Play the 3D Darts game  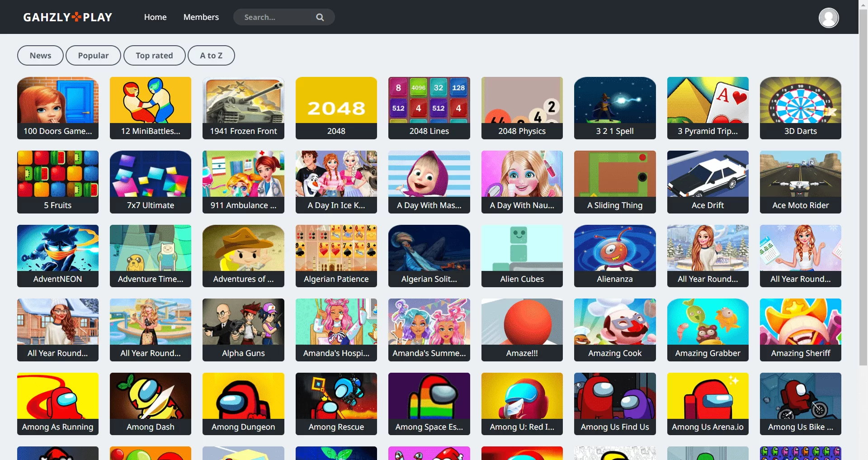click(800, 108)
